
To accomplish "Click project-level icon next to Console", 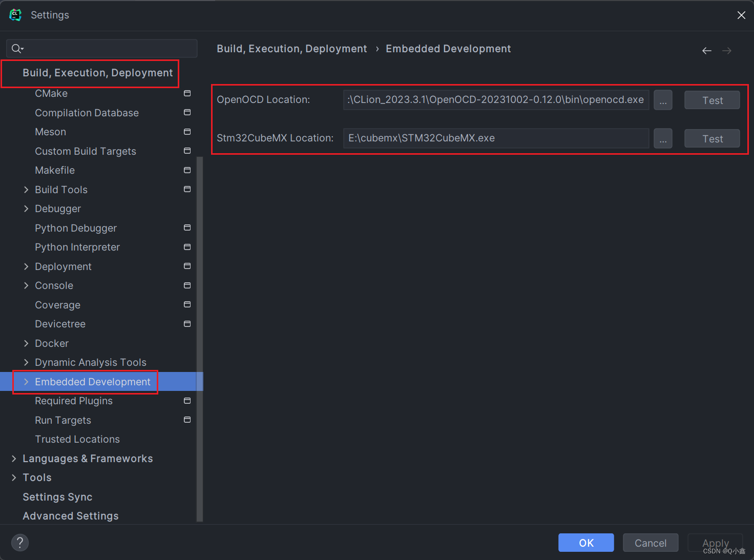I will (187, 285).
